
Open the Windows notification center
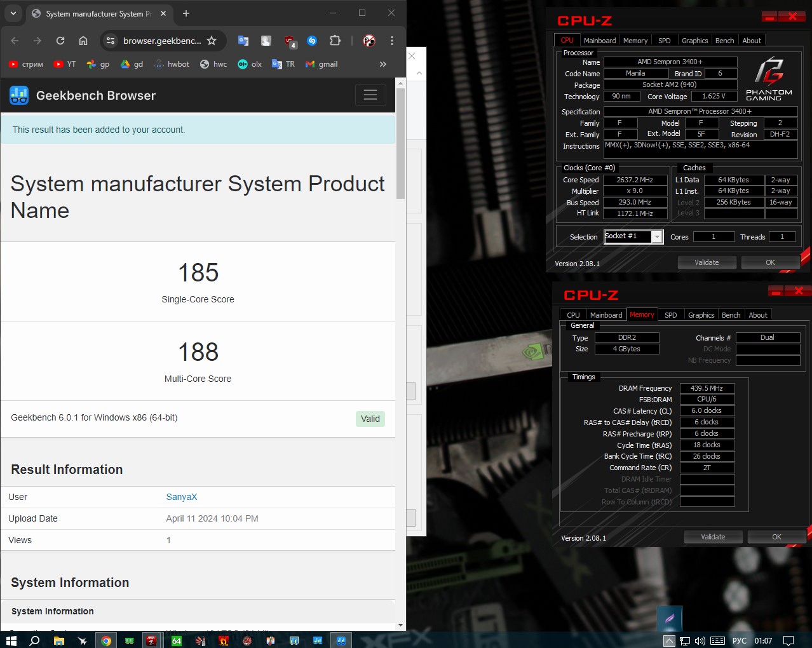[x=788, y=640]
